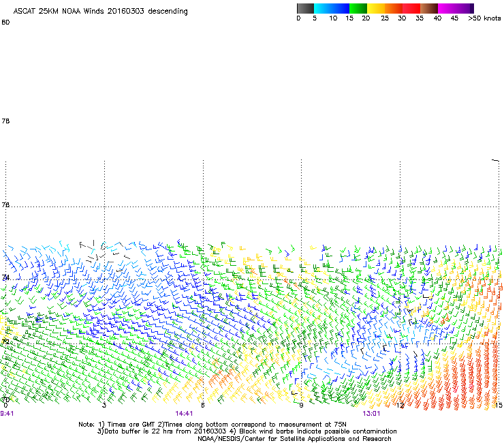The image size is (504, 443).
Task: Click the '10' label under the color bar
Action: tap(333, 18)
